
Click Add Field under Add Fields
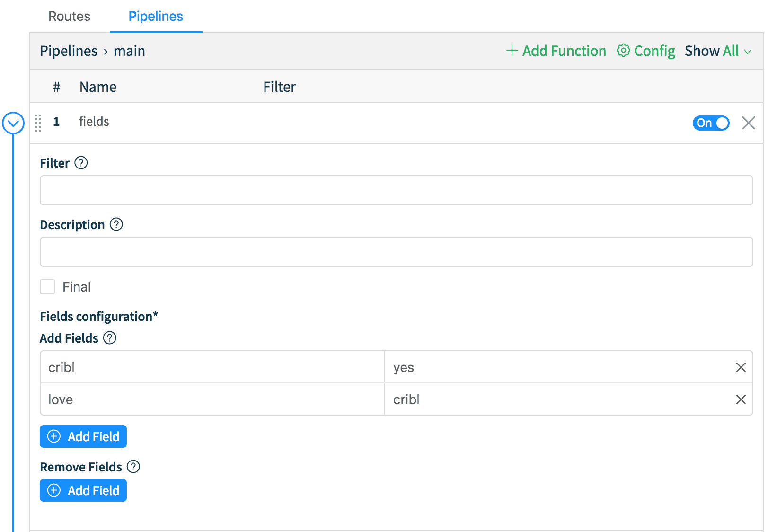[83, 436]
